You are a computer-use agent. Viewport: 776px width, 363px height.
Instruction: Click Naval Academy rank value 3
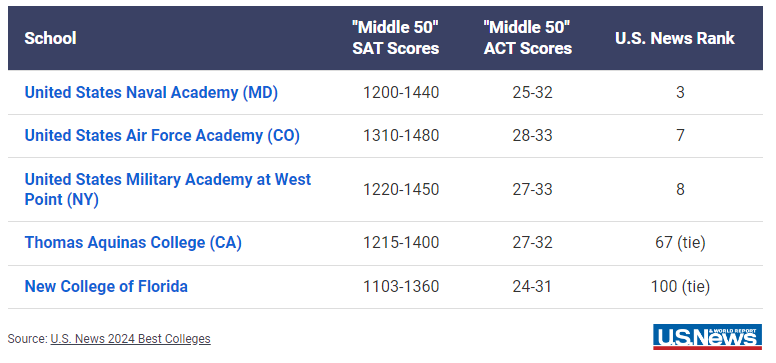pyautogui.click(x=680, y=93)
